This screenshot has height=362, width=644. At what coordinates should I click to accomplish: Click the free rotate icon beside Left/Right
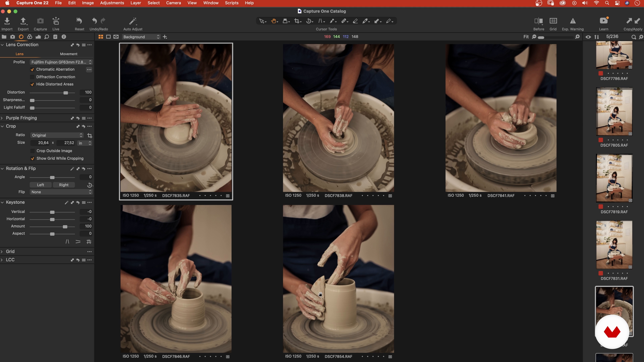(x=90, y=185)
